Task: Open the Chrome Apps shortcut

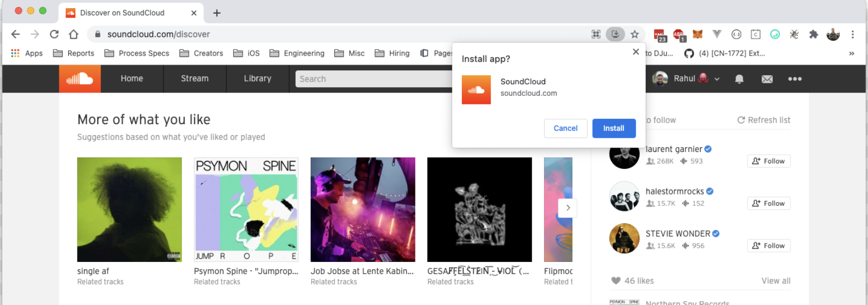Action: [27, 53]
